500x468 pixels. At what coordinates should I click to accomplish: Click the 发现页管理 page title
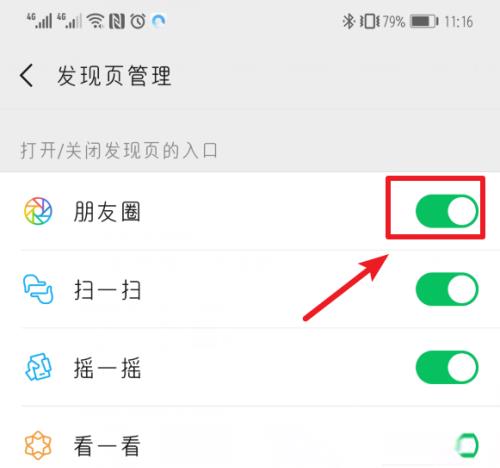(x=114, y=76)
